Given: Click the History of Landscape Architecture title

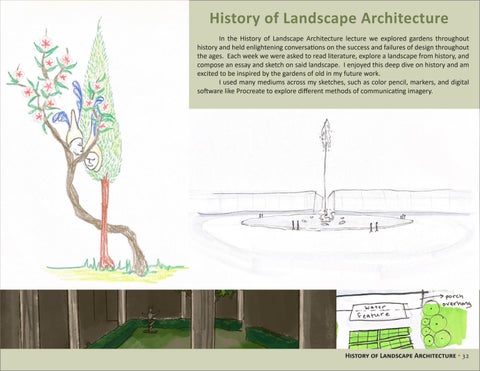Looking at the screenshot, I should tap(329, 18).
